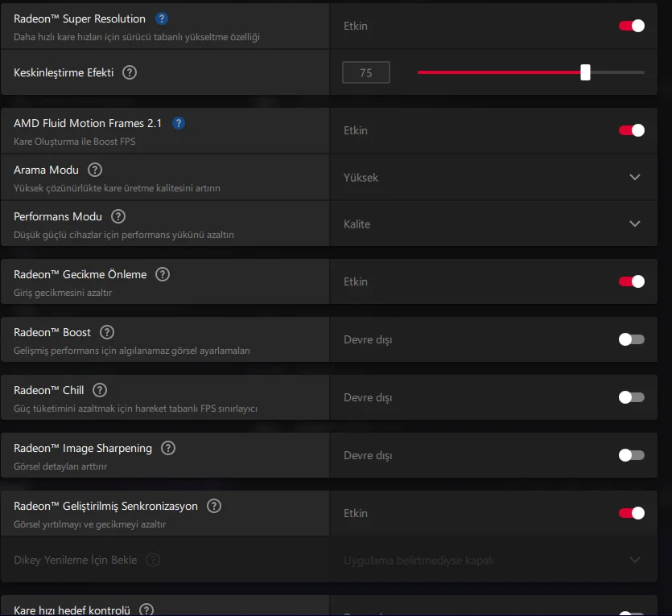Click the Keskinleştirme Efekti slider handle

586,72
